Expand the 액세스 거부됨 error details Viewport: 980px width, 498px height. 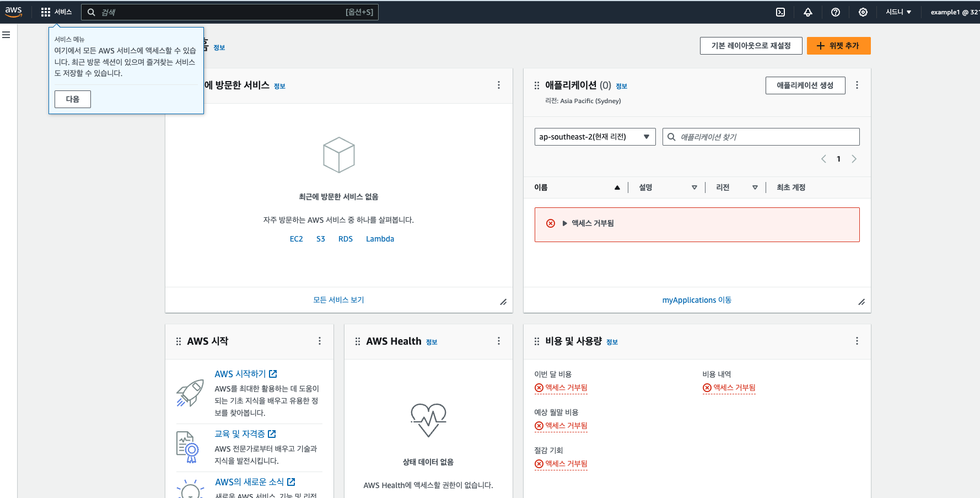pos(588,223)
